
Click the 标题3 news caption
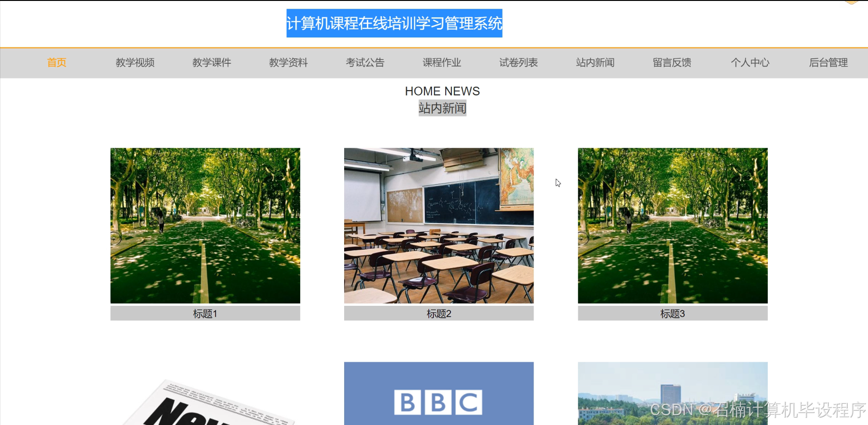pyautogui.click(x=673, y=314)
